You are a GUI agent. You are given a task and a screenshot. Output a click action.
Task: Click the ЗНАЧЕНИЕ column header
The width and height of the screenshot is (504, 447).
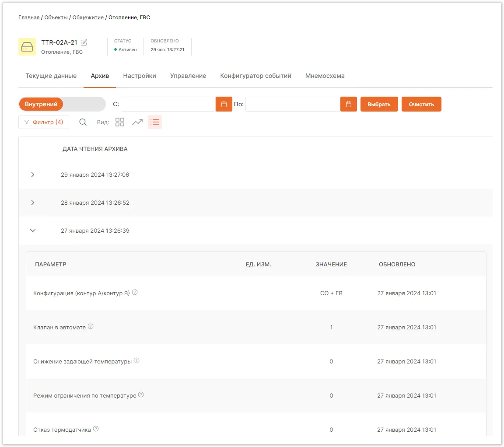(331, 264)
